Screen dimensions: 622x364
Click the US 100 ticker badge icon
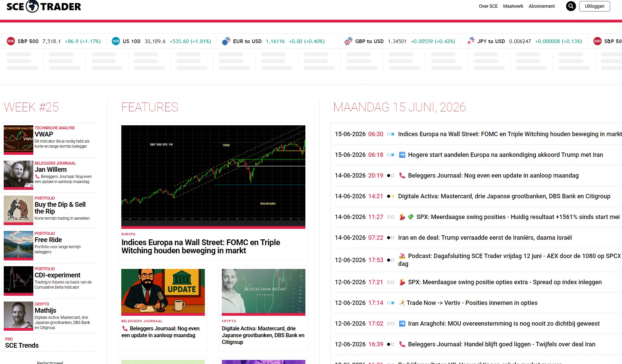click(x=116, y=41)
